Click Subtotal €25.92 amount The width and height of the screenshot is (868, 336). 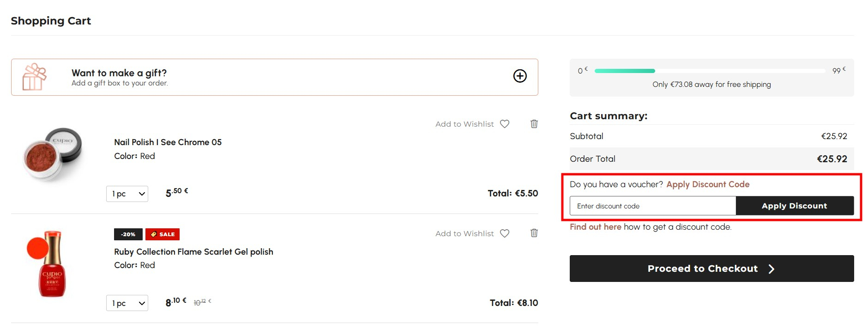[x=834, y=136]
